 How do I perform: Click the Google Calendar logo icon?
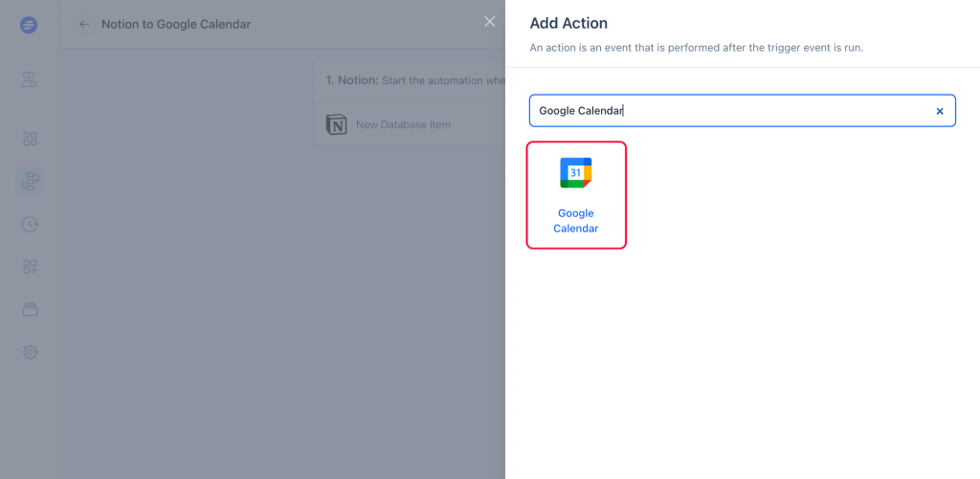pyautogui.click(x=575, y=173)
